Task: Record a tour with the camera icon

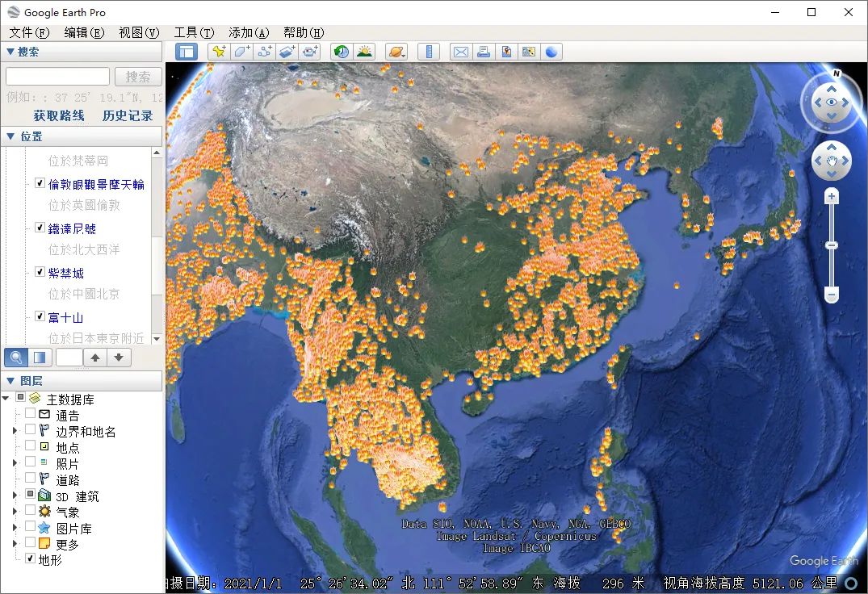Action: click(x=310, y=52)
